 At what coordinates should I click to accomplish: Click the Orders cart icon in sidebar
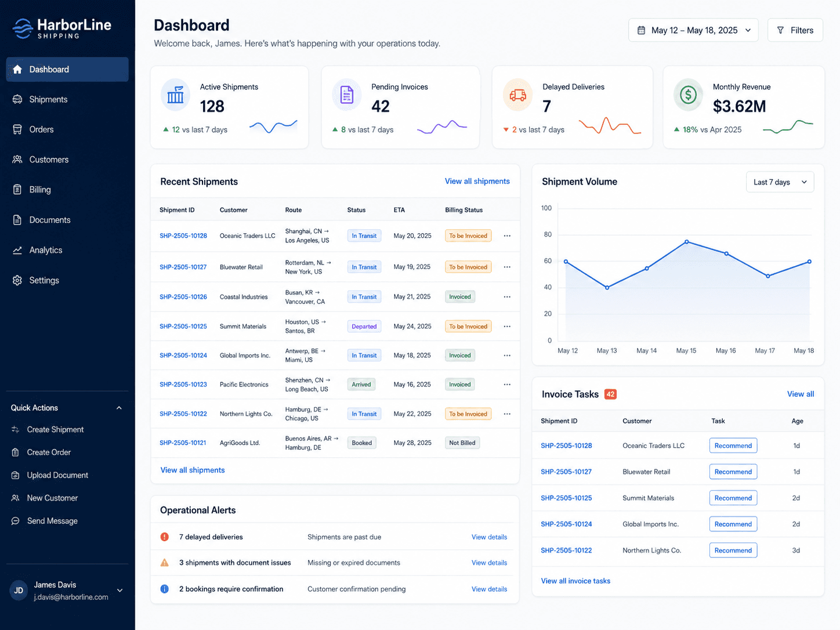pos(17,130)
